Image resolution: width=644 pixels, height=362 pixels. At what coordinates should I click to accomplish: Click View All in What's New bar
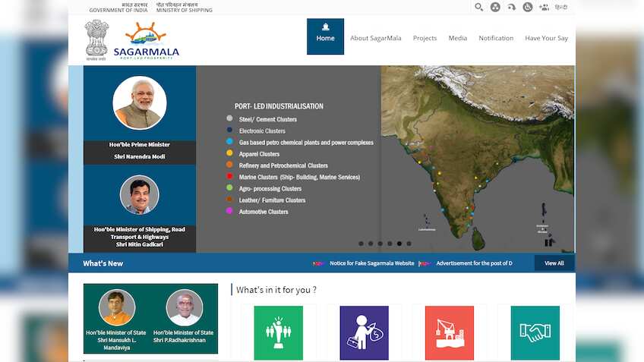pos(554,263)
